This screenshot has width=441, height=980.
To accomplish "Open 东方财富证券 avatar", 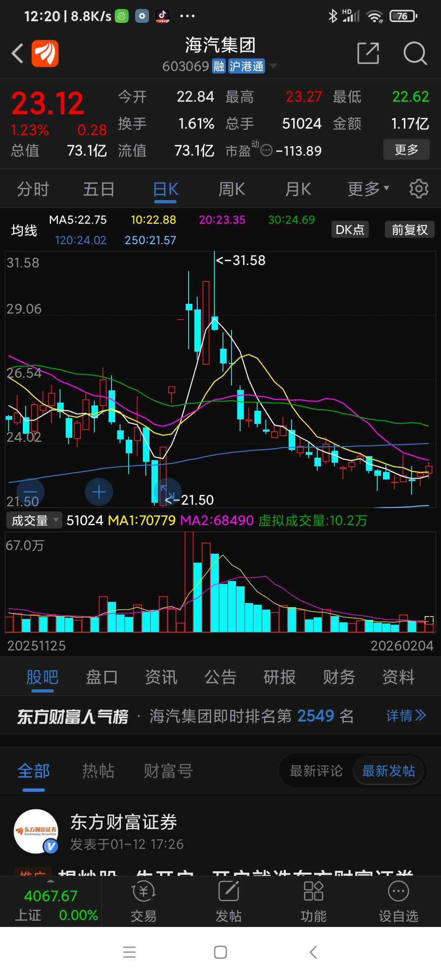I will click(36, 831).
